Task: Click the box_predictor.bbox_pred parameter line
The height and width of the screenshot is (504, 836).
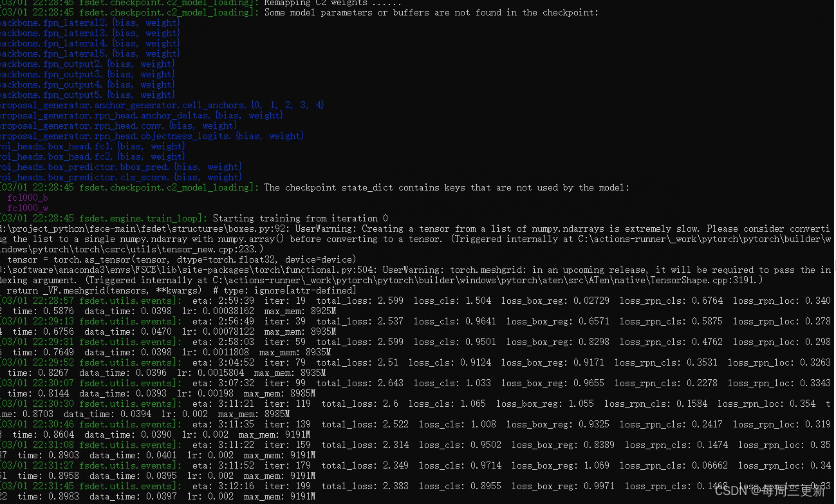Action: coord(121,167)
